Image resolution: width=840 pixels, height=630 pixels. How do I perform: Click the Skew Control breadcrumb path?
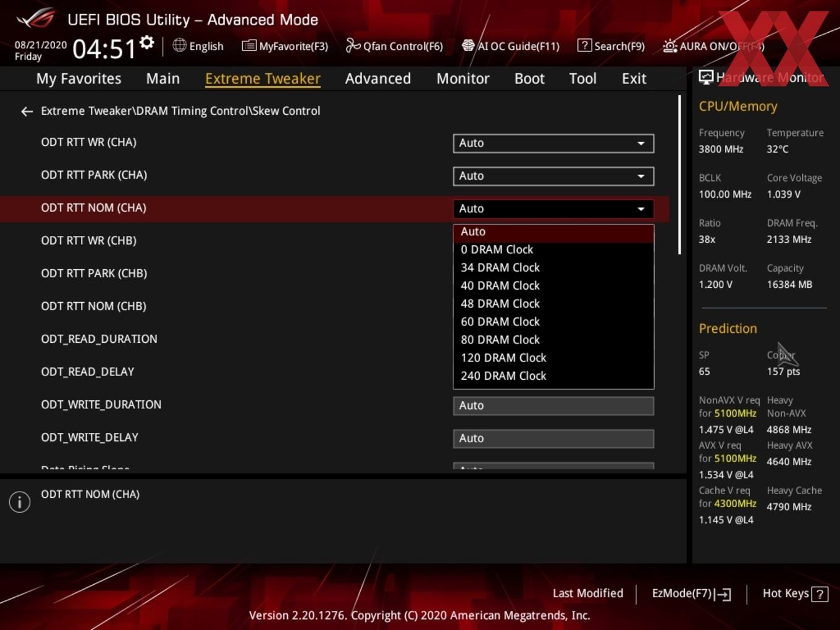point(180,111)
